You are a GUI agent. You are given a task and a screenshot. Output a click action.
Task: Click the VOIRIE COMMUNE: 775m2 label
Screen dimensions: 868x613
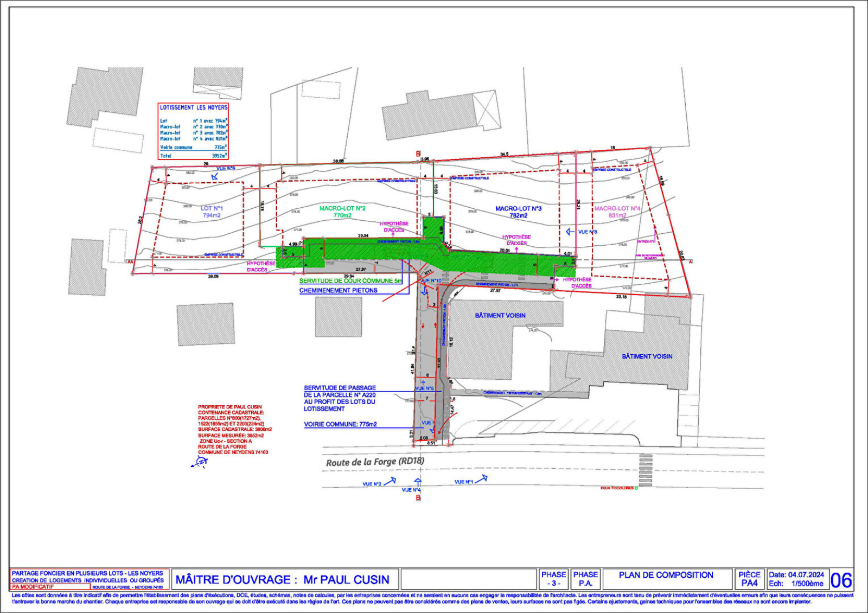pyautogui.click(x=341, y=424)
